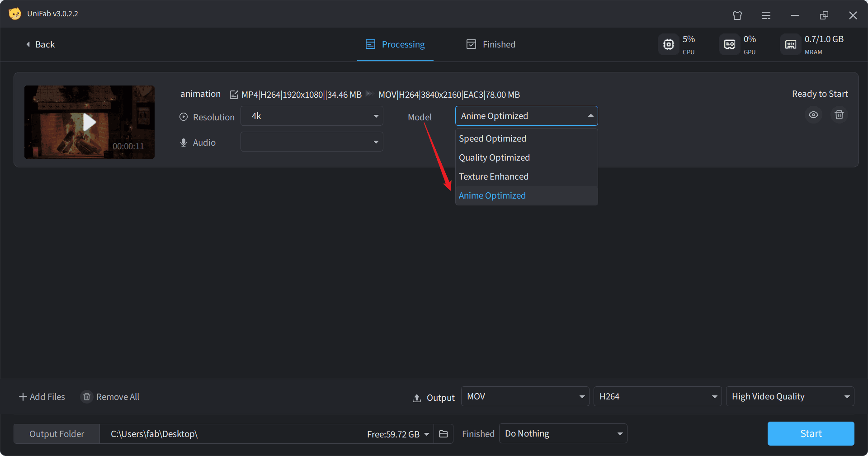Open the Resolution 4k dropdown
Image resolution: width=868 pixels, height=456 pixels.
pos(312,116)
